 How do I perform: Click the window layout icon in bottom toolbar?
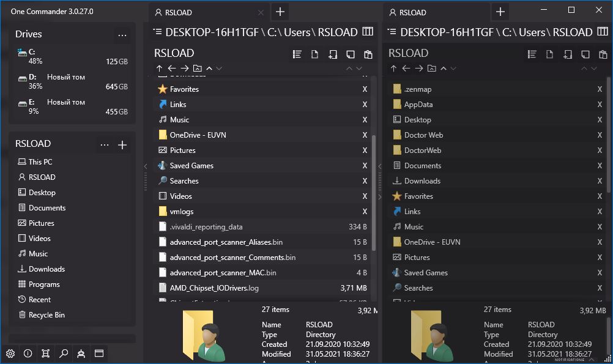tap(98, 354)
